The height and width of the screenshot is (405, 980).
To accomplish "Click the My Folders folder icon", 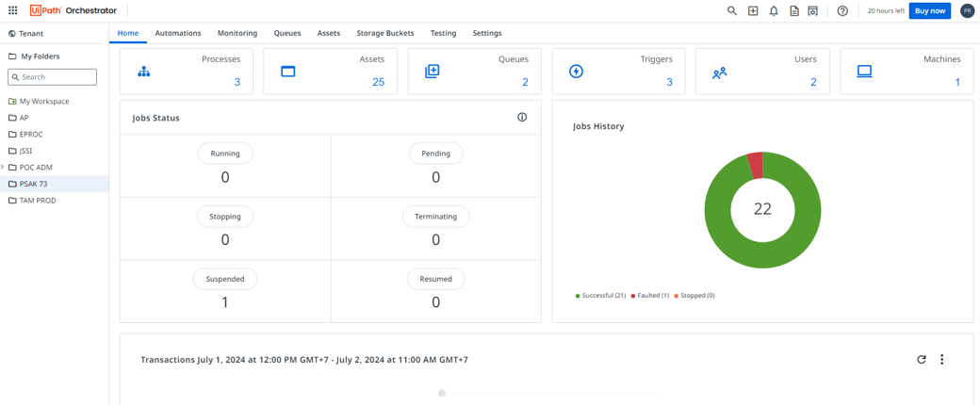I will tap(12, 57).
